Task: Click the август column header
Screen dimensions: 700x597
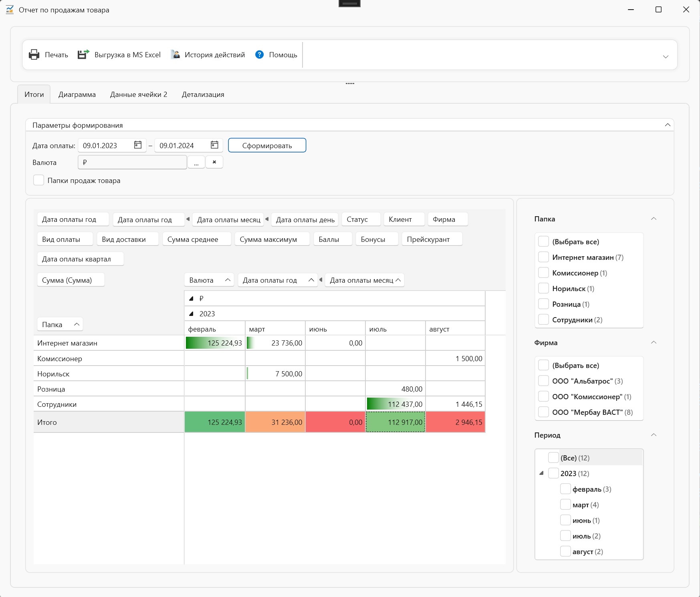Action: (x=455, y=329)
